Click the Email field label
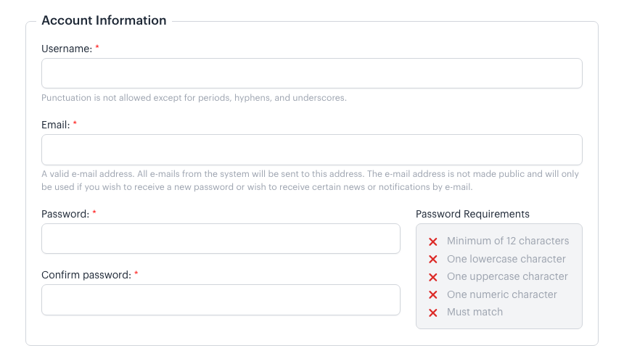 pyautogui.click(x=55, y=125)
